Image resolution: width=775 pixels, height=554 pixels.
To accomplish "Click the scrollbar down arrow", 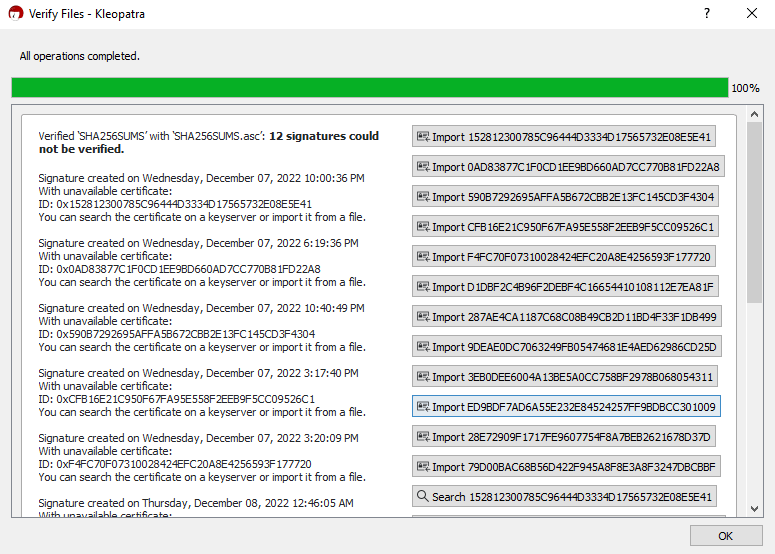I will point(754,509).
